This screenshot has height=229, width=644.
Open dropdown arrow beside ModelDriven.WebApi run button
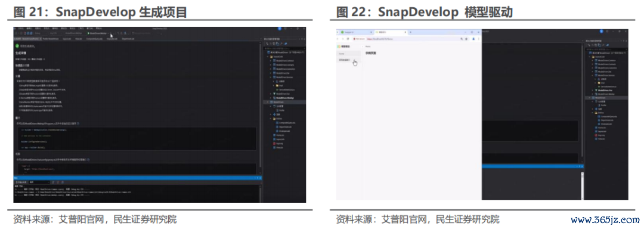pos(108,33)
